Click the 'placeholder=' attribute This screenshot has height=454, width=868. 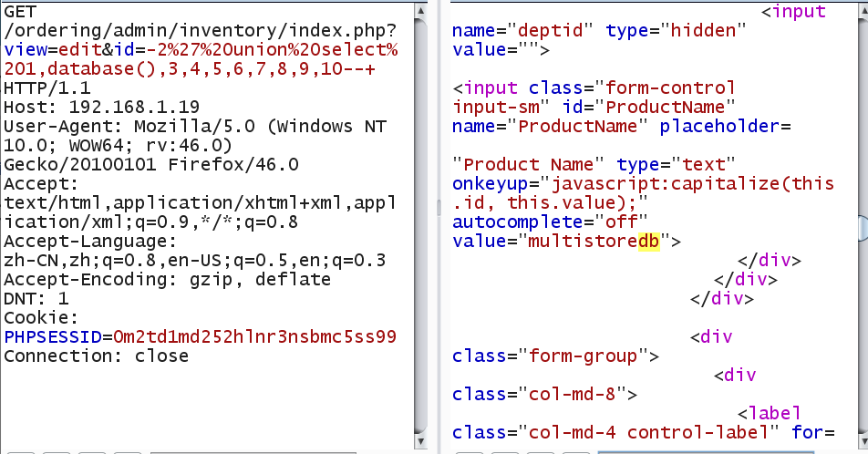tap(725, 126)
